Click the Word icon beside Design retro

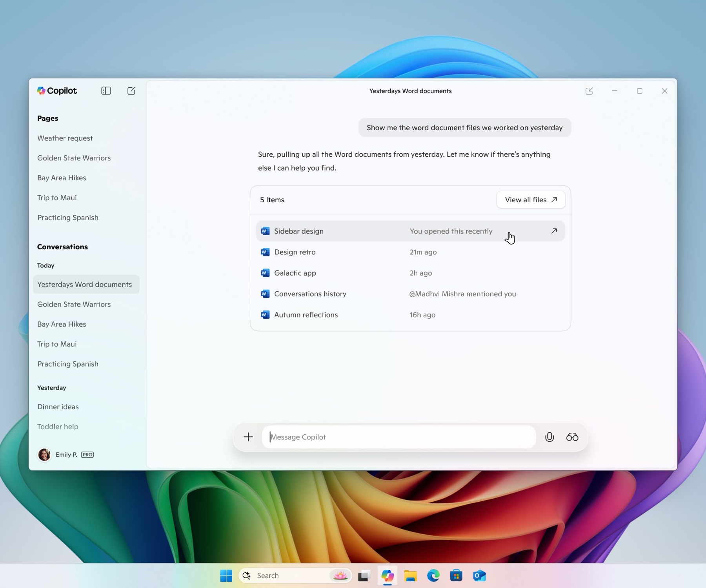(x=265, y=252)
